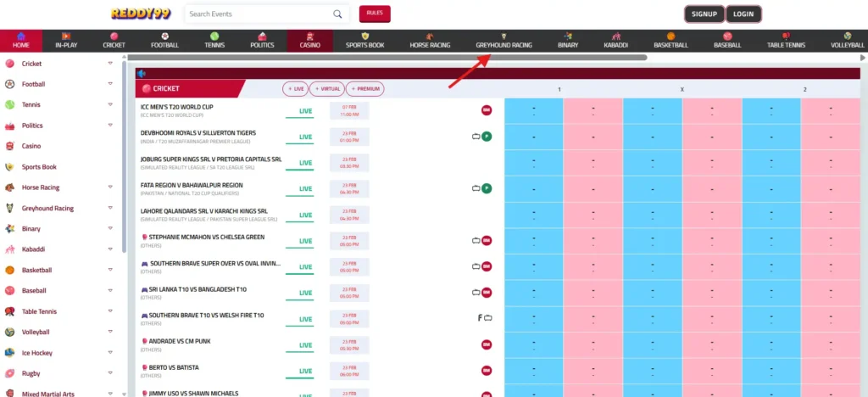Toggle the Virtual filter chip
868x397 pixels.
[x=326, y=88]
